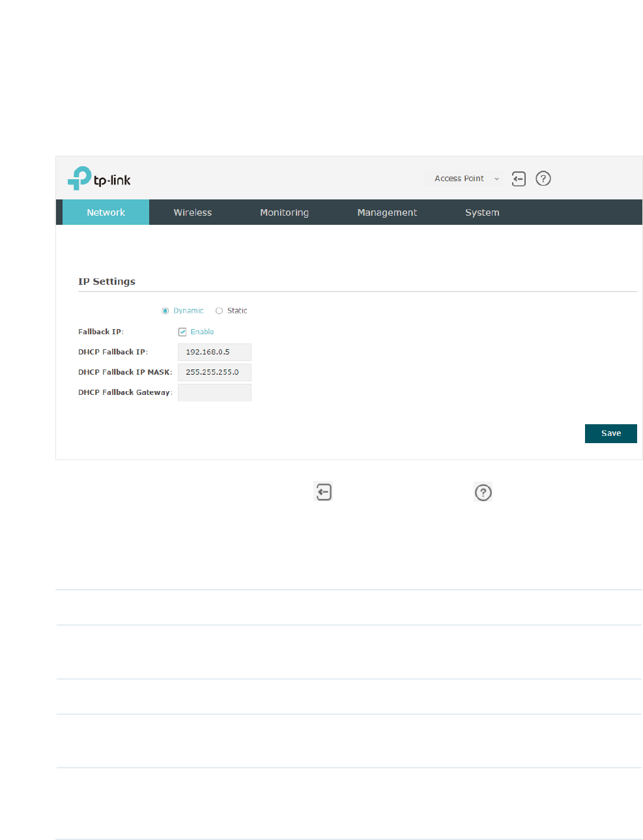Click the 'DHCP Fallback Gateway:' label
This screenshot has width=643, height=840.
click(x=126, y=392)
